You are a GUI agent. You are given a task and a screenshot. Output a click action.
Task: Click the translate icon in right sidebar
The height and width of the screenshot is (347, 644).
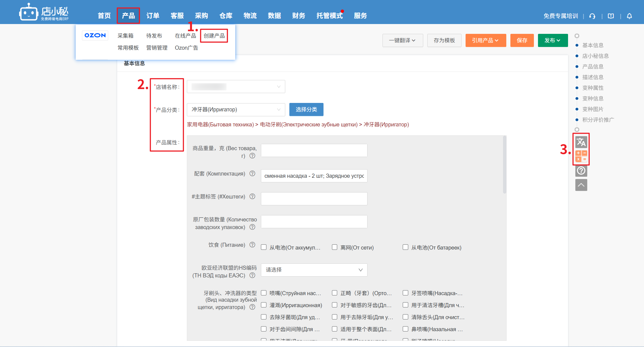click(581, 142)
